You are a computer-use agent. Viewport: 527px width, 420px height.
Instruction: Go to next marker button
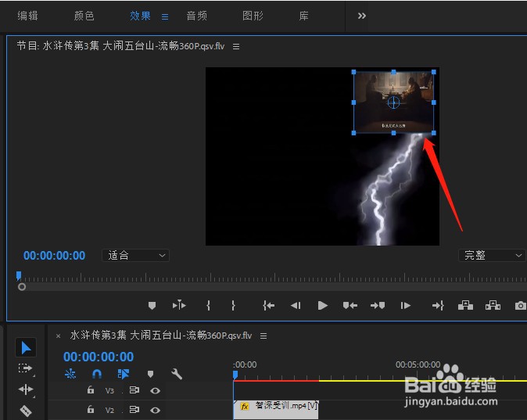[x=378, y=305]
